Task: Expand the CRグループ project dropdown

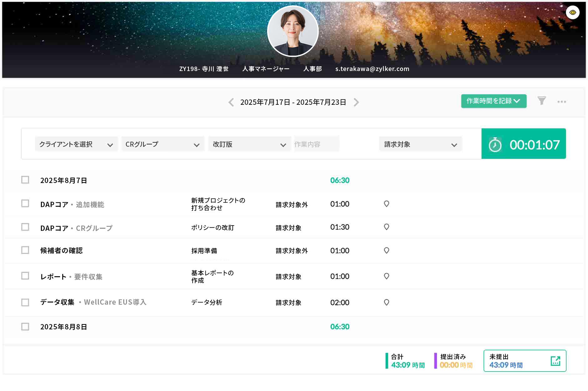Action: click(x=162, y=144)
